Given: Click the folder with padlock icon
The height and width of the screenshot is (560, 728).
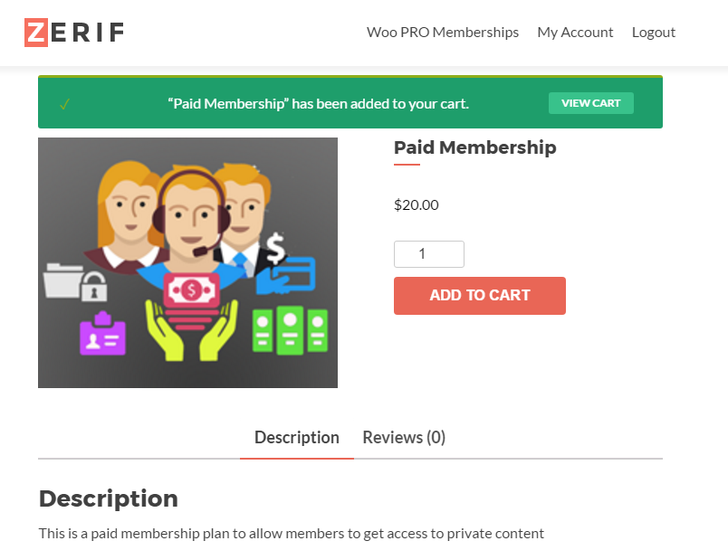Looking at the screenshot, I should pyautogui.click(x=75, y=282).
